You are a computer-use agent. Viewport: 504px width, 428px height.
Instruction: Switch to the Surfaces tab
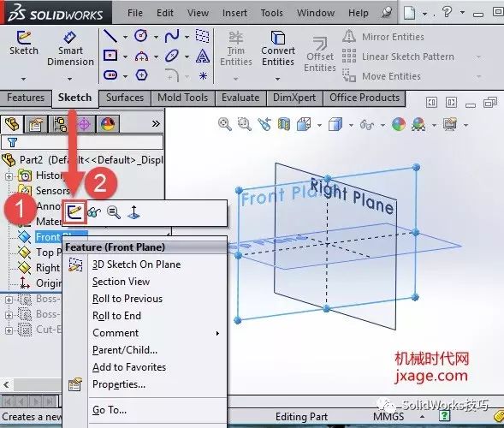[x=125, y=98]
